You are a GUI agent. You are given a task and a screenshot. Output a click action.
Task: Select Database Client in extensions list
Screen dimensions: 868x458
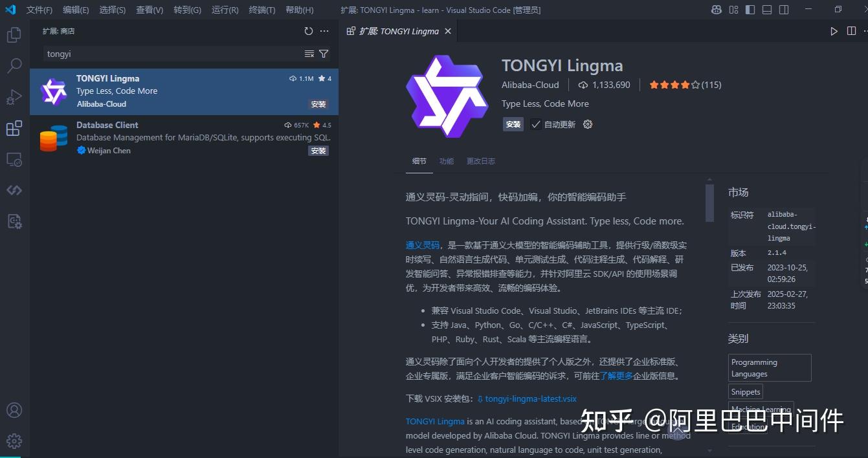point(184,138)
